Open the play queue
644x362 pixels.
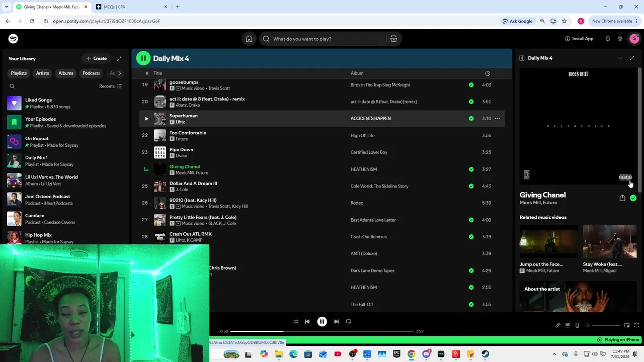pyautogui.click(x=568, y=325)
